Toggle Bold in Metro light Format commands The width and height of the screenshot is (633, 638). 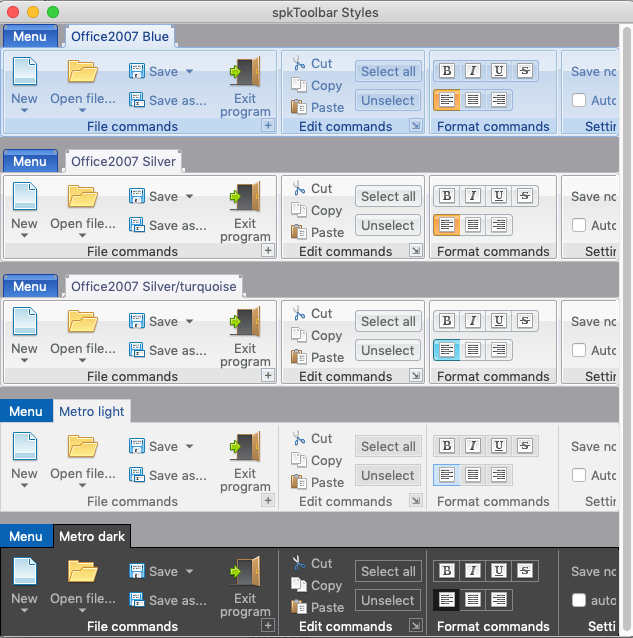[x=447, y=446]
